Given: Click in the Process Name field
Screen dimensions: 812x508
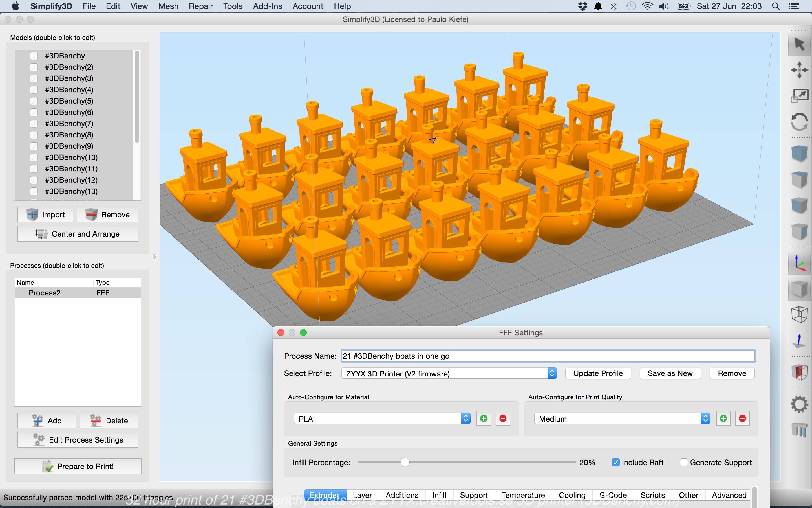Looking at the screenshot, I should 548,356.
